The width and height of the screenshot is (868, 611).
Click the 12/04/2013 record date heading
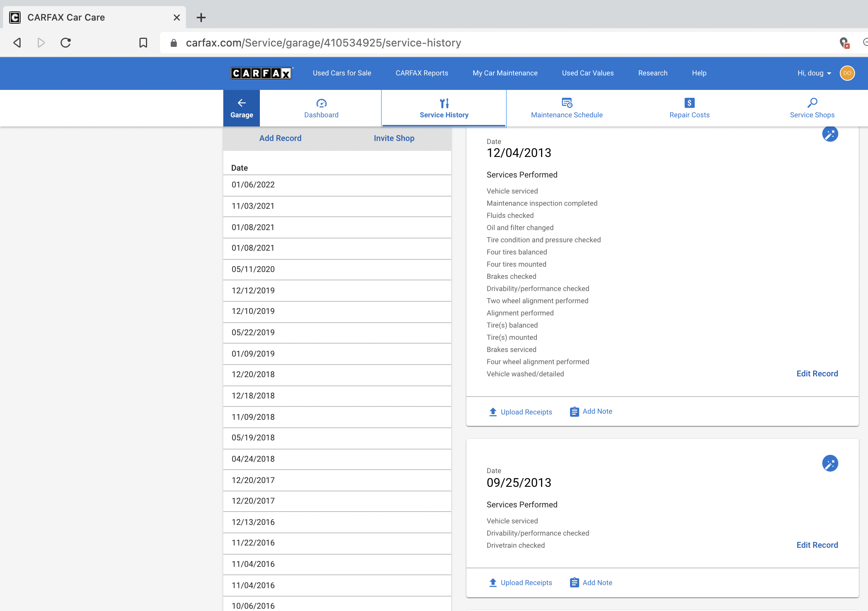(x=519, y=153)
